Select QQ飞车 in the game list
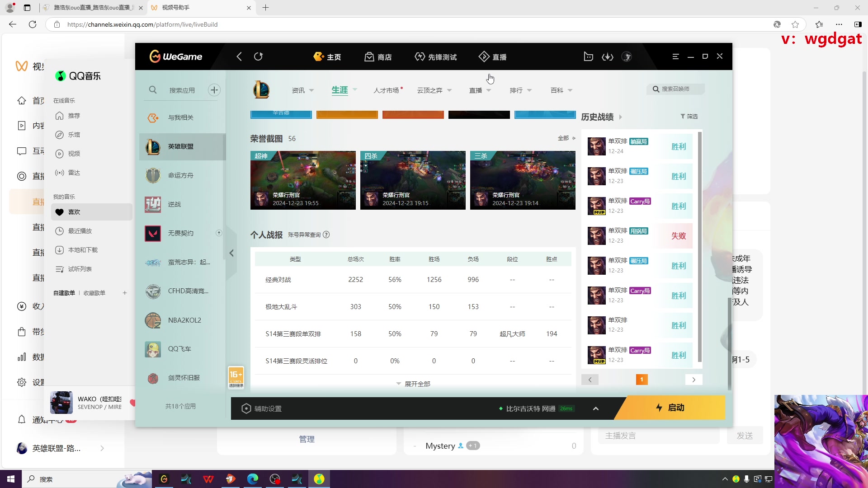868x488 pixels. 183,349
